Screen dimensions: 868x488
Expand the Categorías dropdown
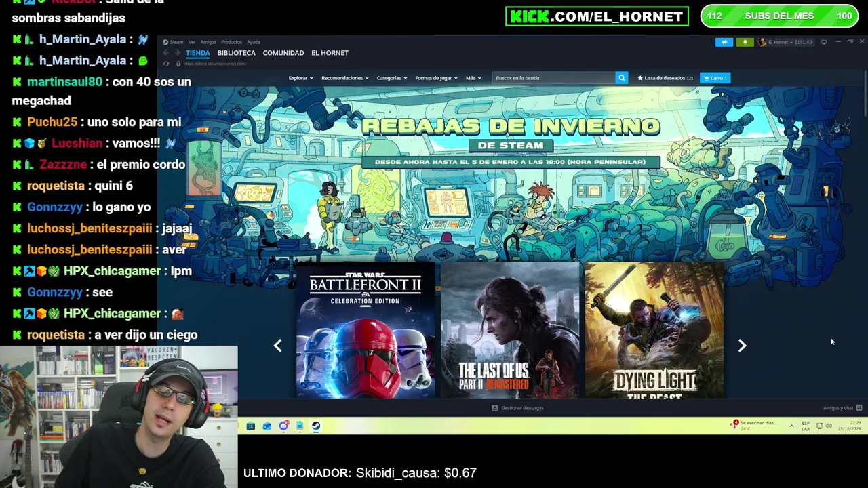(x=392, y=78)
